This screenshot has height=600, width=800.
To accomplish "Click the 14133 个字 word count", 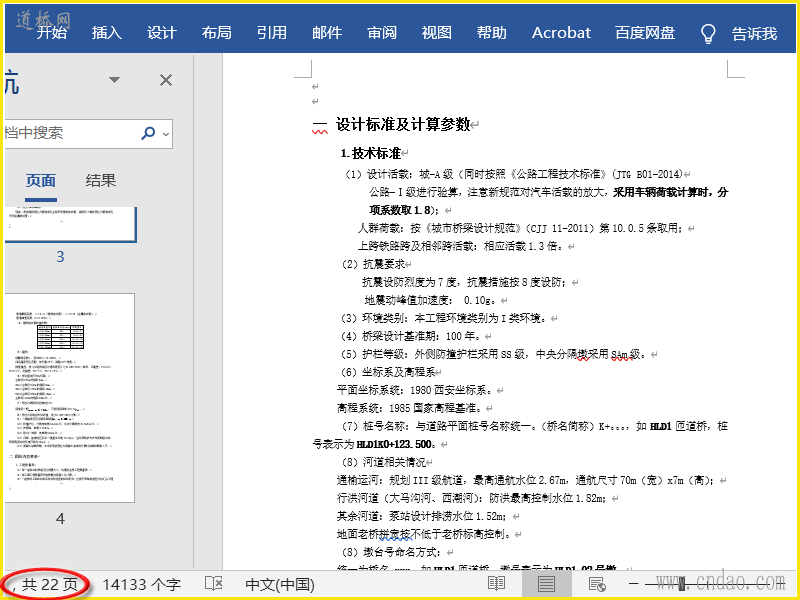I will [141, 583].
